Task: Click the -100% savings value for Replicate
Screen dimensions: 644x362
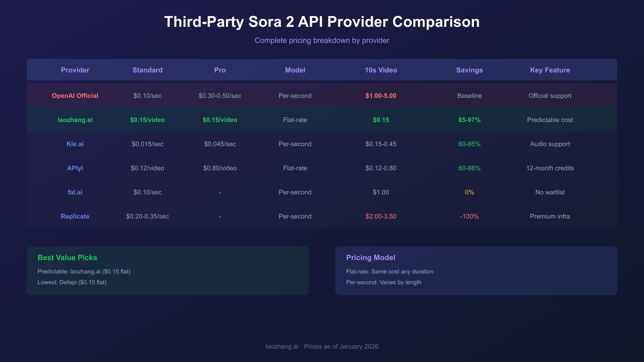Action: [x=469, y=216]
